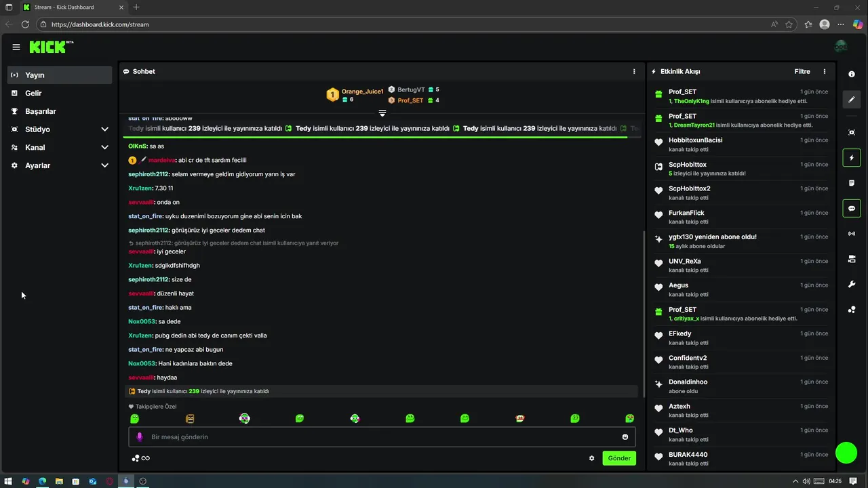Open the Sohbet panel three-dot menu
This screenshot has width=868, height=488.
(634, 71)
